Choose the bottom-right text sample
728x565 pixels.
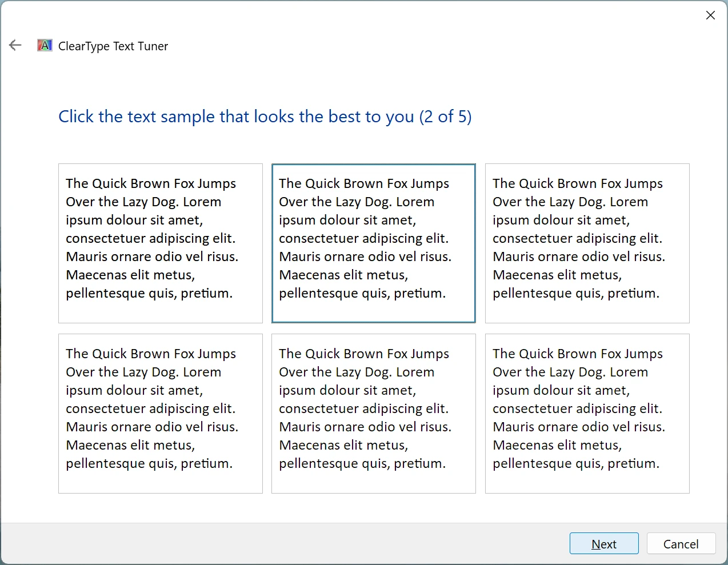(587, 414)
